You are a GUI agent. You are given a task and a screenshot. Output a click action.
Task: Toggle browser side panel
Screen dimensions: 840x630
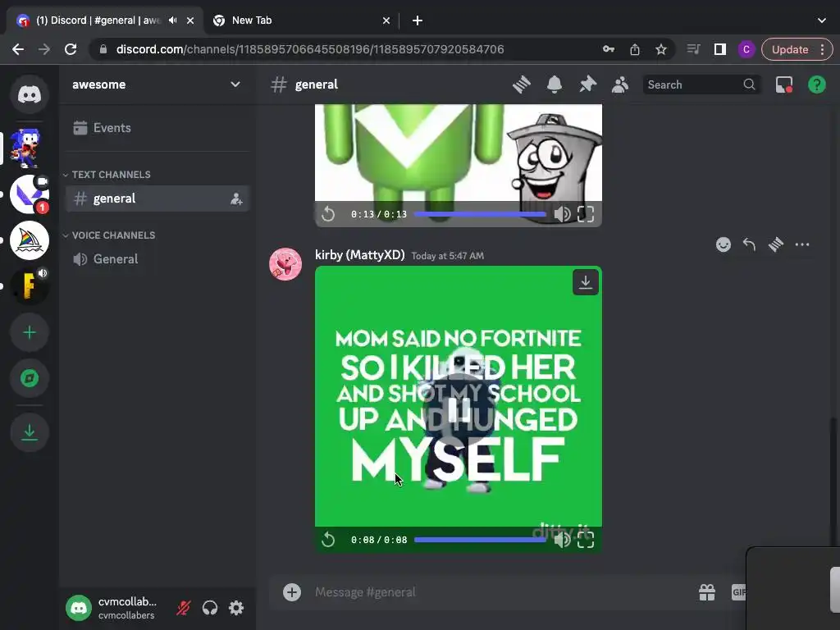tap(720, 49)
